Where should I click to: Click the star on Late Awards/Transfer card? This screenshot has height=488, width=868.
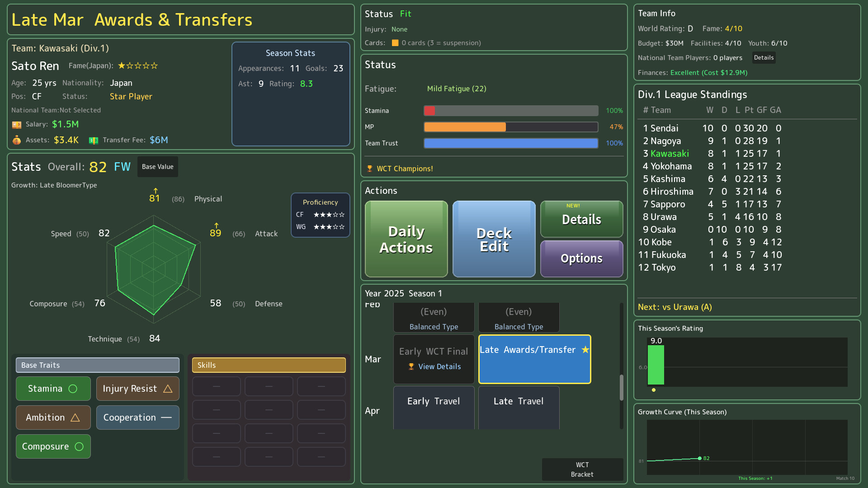(585, 349)
